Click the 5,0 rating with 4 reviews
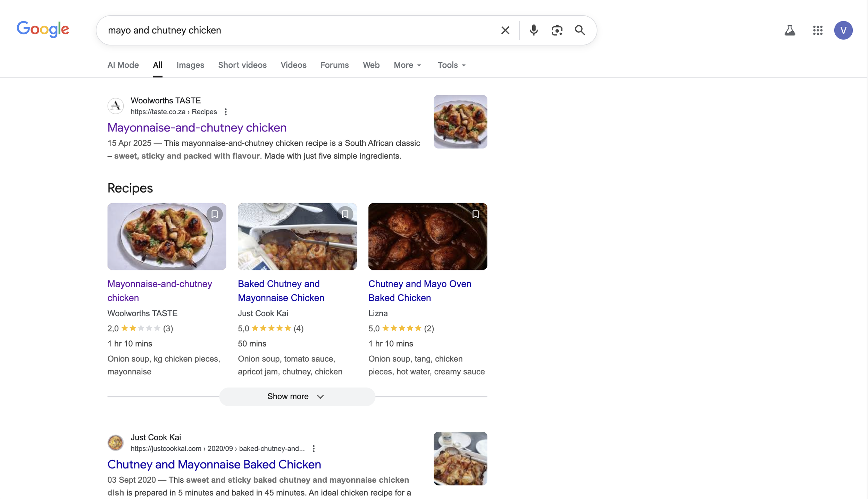Image resolution: width=868 pixels, height=499 pixels. [x=271, y=328]
